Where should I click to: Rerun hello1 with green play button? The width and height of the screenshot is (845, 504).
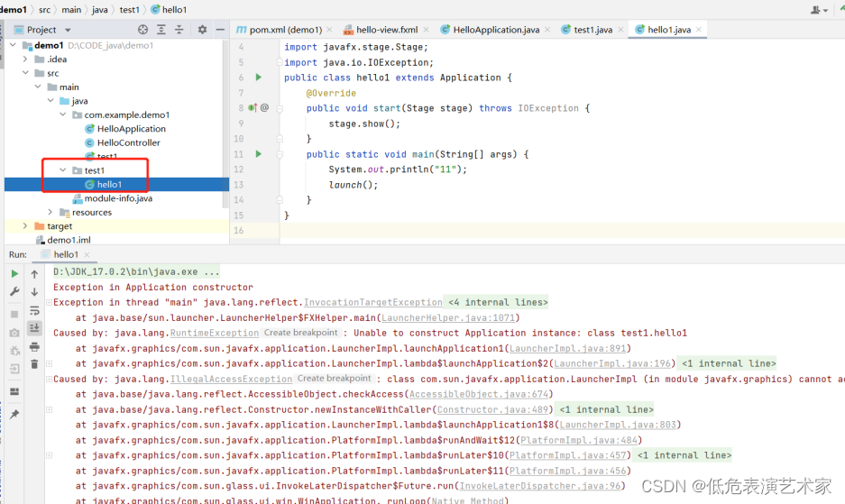coord(14,274)
